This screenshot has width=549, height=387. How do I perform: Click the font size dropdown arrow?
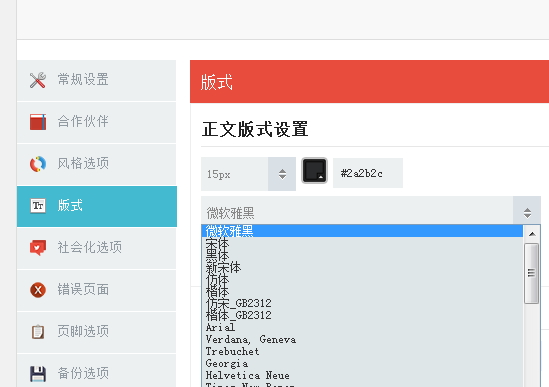tap(282, 174)
